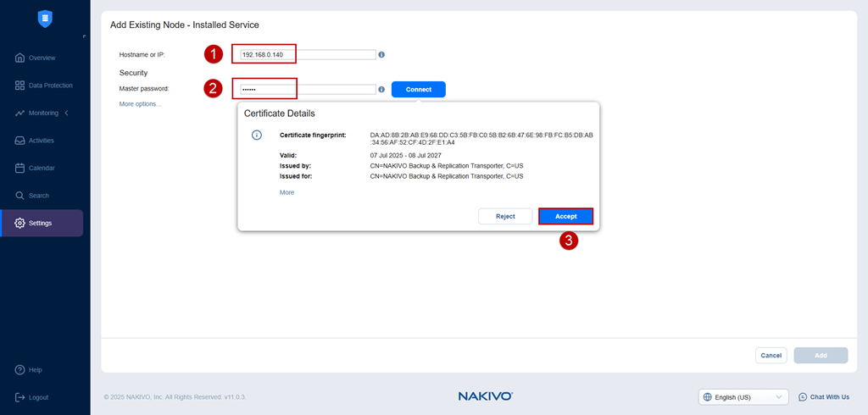Select the Settings menu item
Image resolution: width=868 pixels, height=415 pixels.
coord(42,223)
